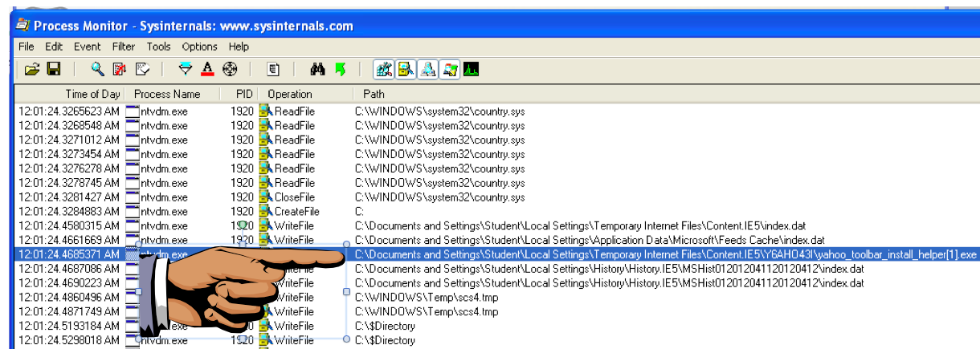Open the Edit menu
Image resolution: width=980 pixels, height=349 pixels.
pos(54,47)
